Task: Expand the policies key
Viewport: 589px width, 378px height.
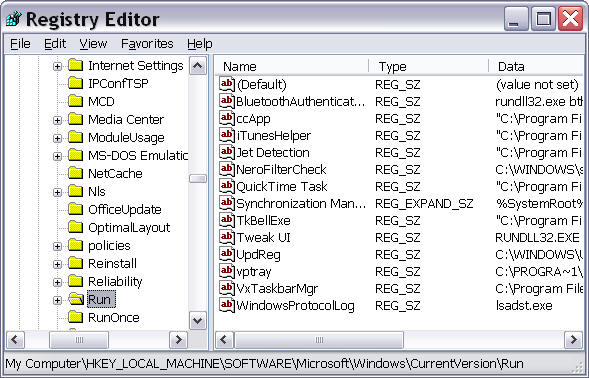Action: point(57,246)
